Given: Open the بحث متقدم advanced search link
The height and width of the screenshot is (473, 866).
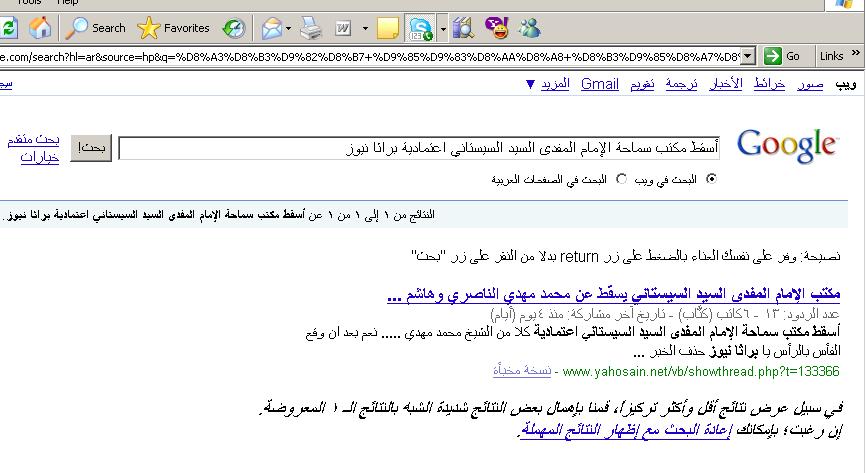Looking at the screenshot, I should 33,139.
